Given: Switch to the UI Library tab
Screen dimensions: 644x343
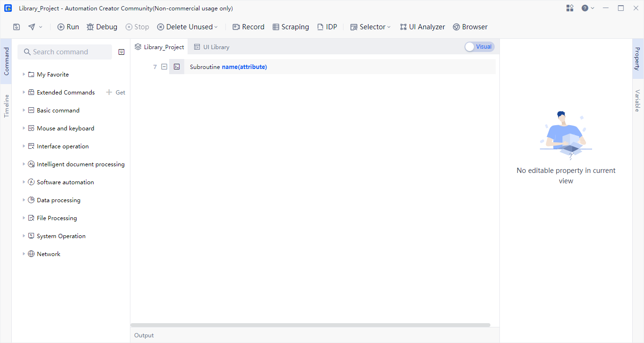Looking at the screenshot, I should click(x=212, y=47).
